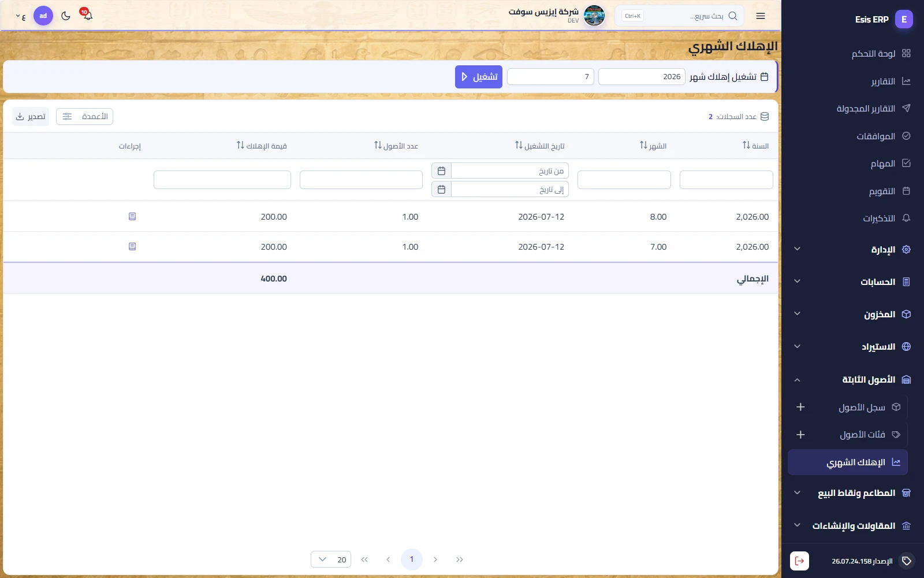Viewport: 924px width, 578px height.
Task: Expand المقاولات والإنشاءات section
Action: coord(852,525)
